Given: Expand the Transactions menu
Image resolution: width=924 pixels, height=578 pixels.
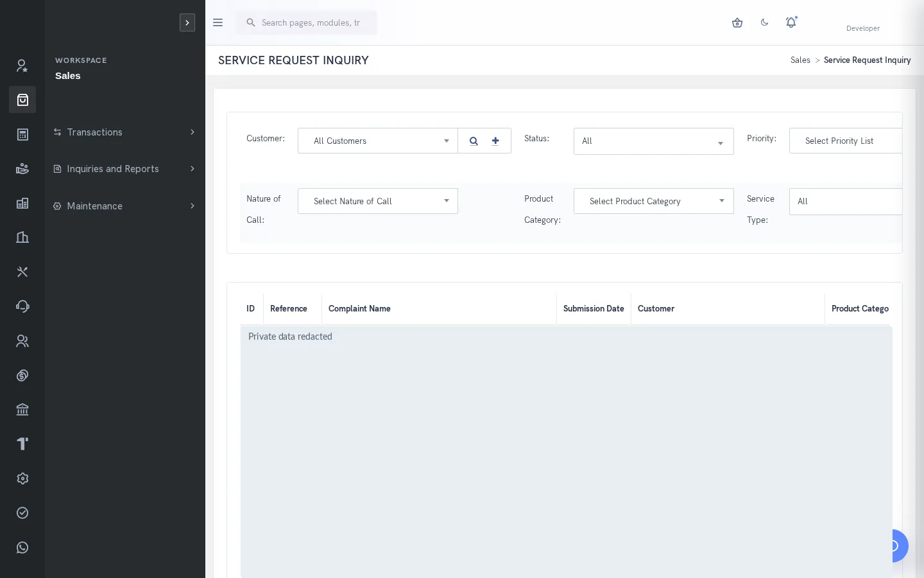Looking at the screenshot, I should (x=125, y=132).
